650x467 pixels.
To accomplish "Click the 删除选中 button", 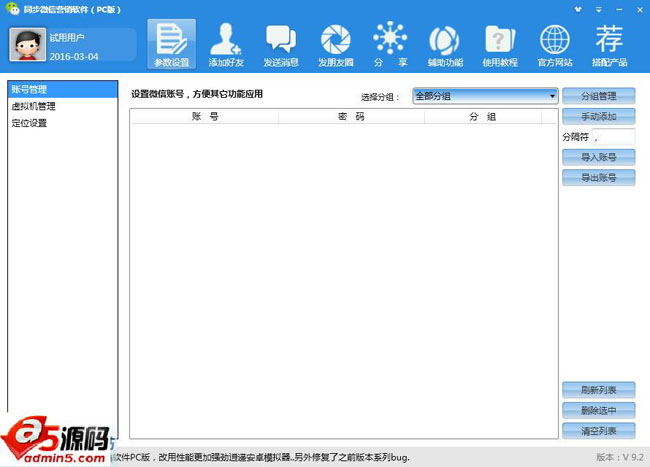I will click(x=599, y=410).
